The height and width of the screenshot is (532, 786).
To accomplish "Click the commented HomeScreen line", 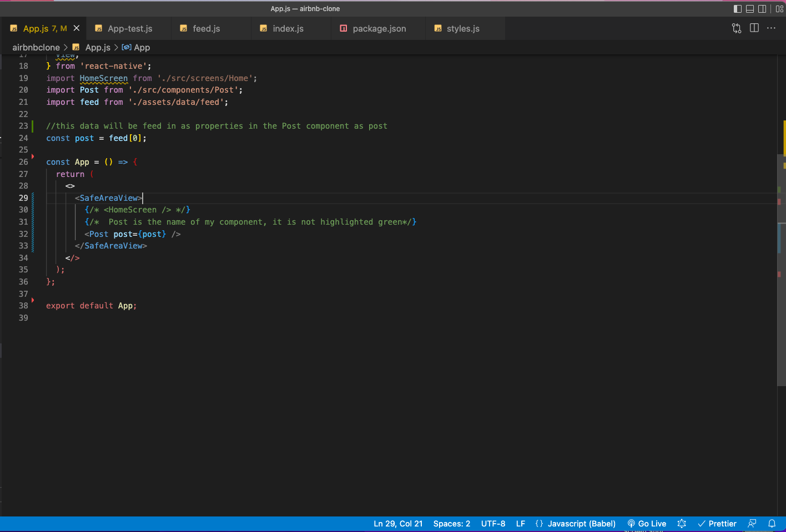I will [138, 210].
